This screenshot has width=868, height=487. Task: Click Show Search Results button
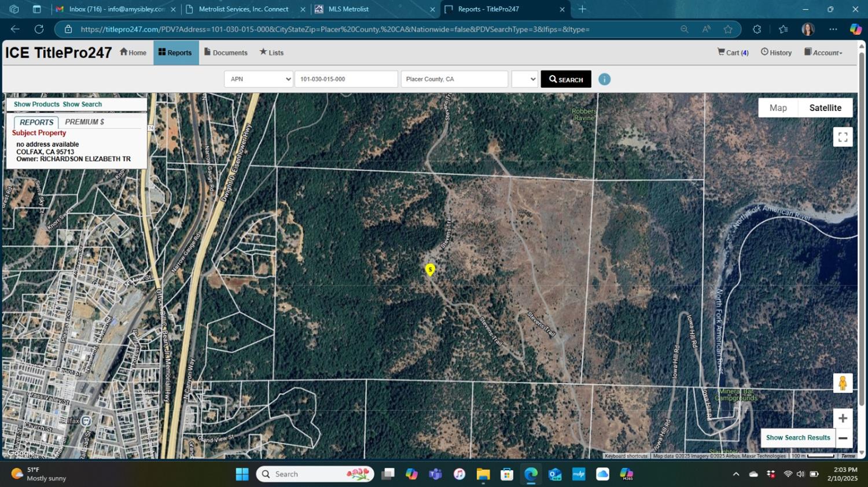[797, 438]
